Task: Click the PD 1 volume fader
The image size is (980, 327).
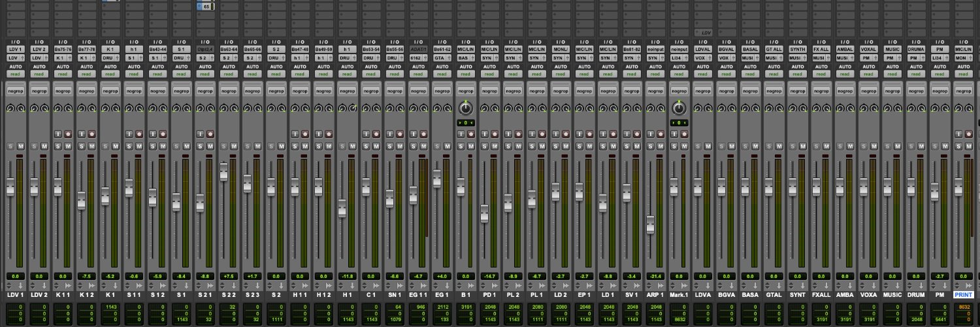Action: pyautogui.click(x=484, y=213)
